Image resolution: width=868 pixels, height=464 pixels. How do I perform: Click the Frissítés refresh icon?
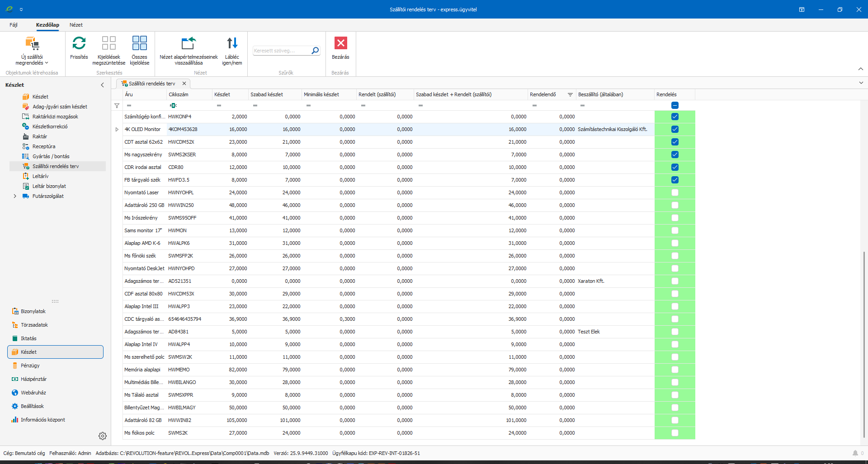click(79, 43)
